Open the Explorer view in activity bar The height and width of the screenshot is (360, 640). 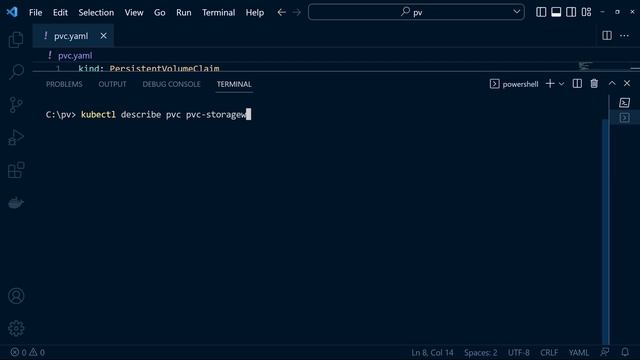(16, 40)
